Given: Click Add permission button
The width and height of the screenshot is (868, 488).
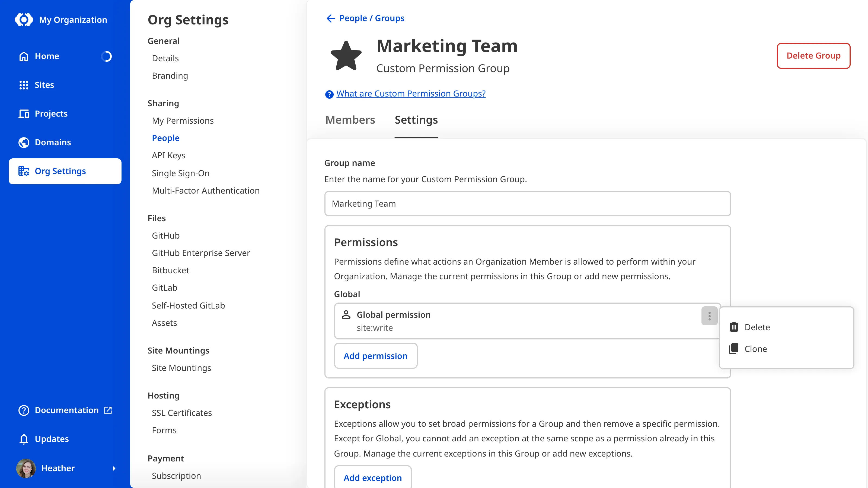Looking at the screenshot, I should (x=376, y=356).
